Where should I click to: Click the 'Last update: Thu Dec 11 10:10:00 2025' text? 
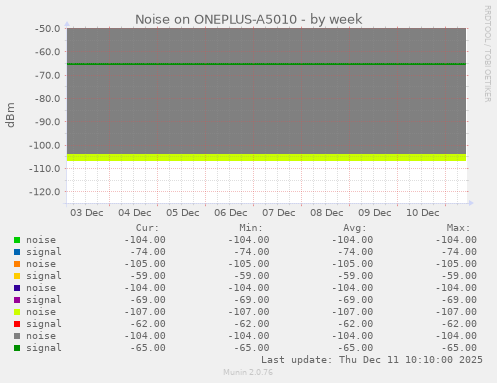click(x=372, y=360)
